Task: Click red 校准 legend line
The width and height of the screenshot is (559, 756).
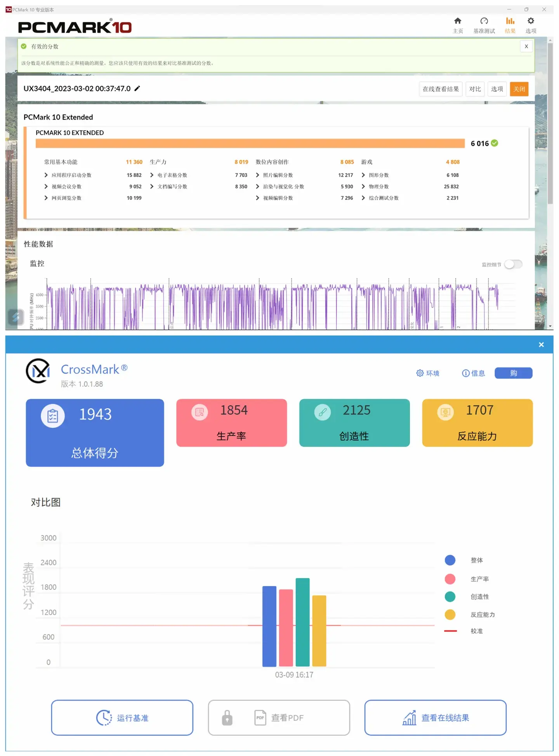Action: pyautogui.click(x=450, y=631)
